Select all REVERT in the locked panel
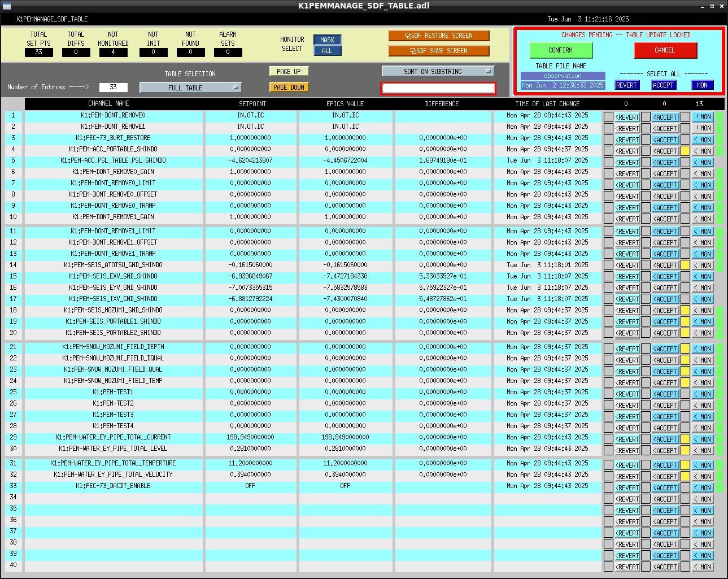 tap(626, 85)
